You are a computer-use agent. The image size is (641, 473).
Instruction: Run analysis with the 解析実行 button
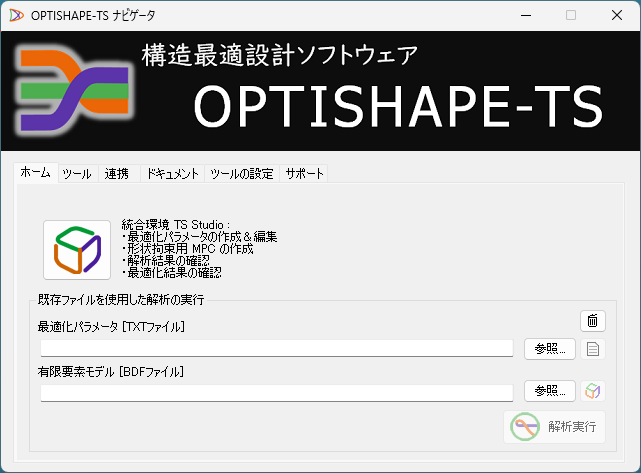point(554,427)
